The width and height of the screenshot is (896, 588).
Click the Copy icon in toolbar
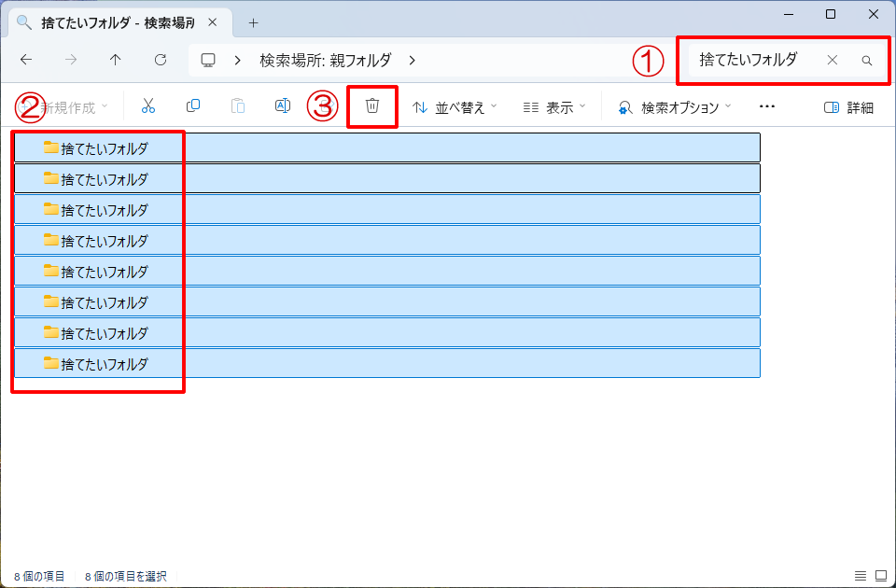[193, 106]
